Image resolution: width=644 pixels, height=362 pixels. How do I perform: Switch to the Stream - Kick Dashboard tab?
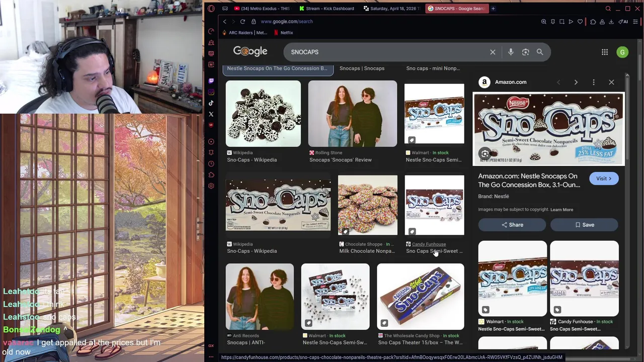(326, 9)
